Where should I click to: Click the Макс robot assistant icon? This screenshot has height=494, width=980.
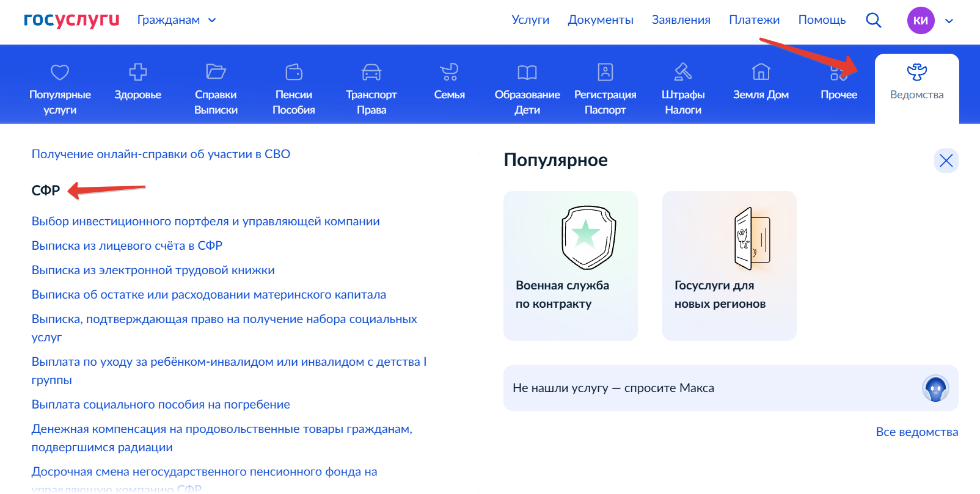tap(935, 388)
